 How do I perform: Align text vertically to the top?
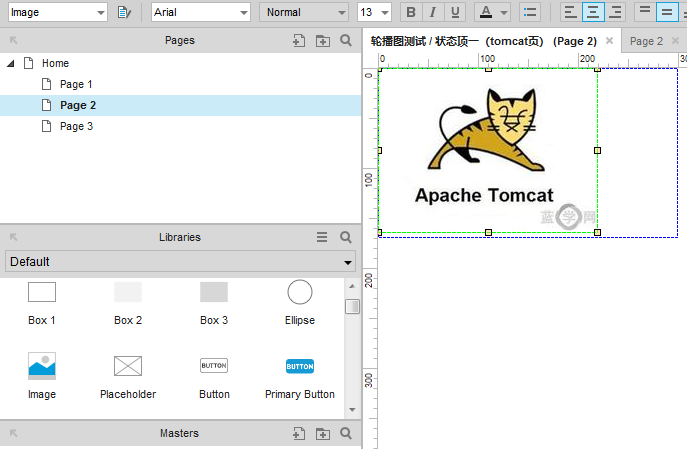[x=645, y=12]
